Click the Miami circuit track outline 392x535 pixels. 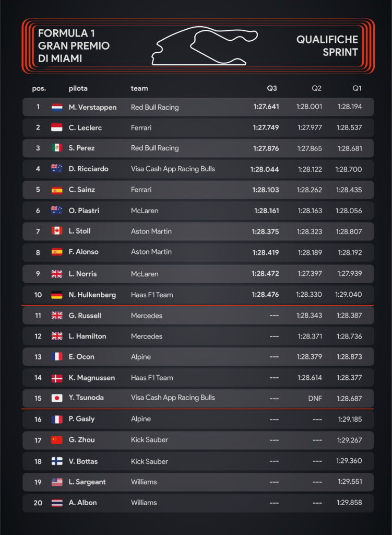pyautogui.click(x=205, y=46)
